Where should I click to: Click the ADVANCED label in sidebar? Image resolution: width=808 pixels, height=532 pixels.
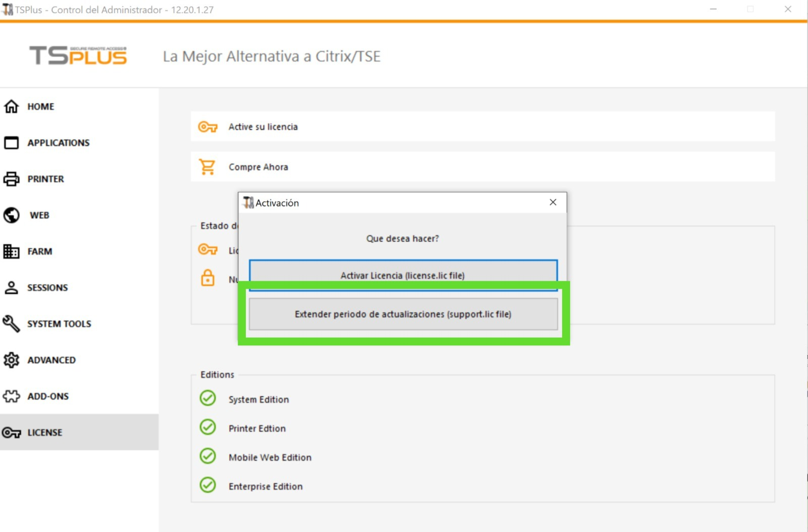[x=52, y=360]
